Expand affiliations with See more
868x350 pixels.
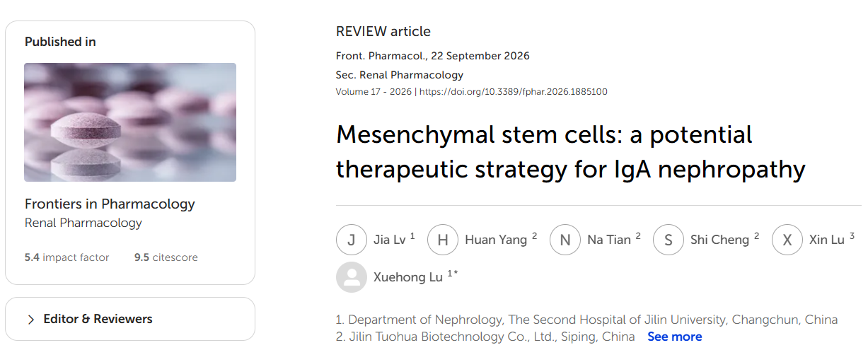(x=675, y=337)
